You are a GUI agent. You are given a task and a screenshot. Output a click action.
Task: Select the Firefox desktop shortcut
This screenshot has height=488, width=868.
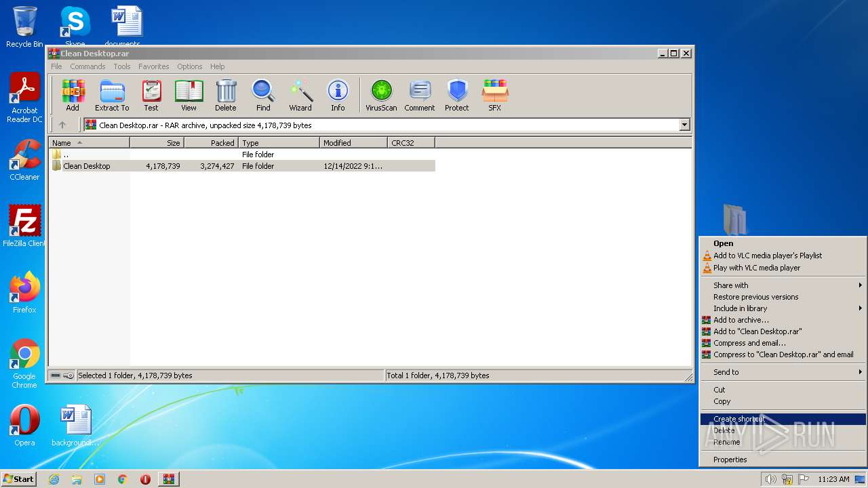24,292
